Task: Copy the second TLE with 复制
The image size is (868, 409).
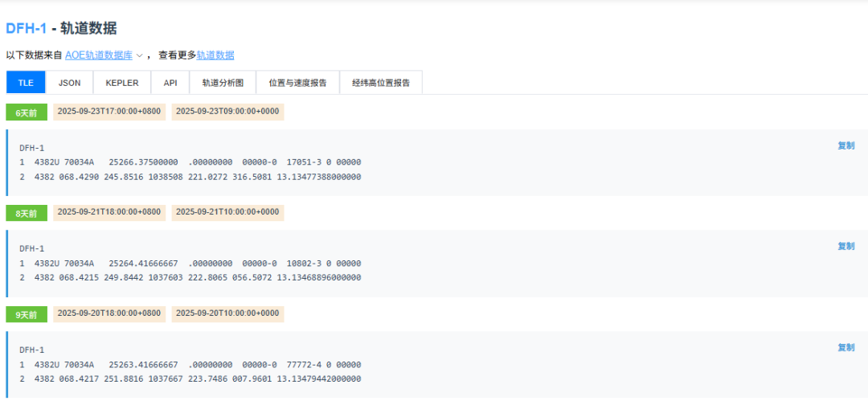Action: 845,246
